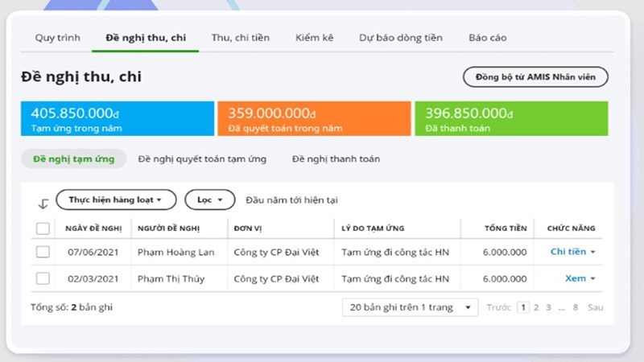The width and height of the screenshot is (644, 362).
Task: Switch to the Báo cáo tab
Action: tap(487, 38)
